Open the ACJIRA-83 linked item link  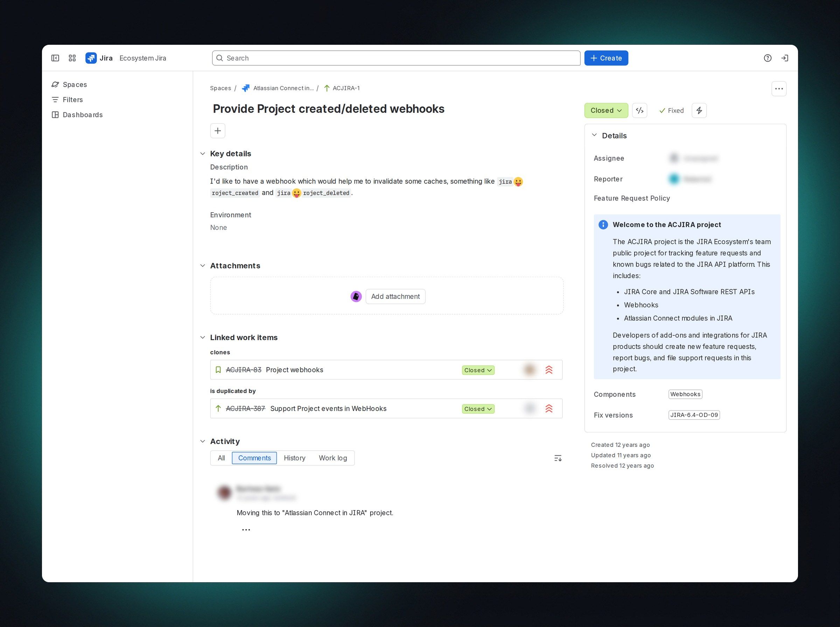coord(243,370)
